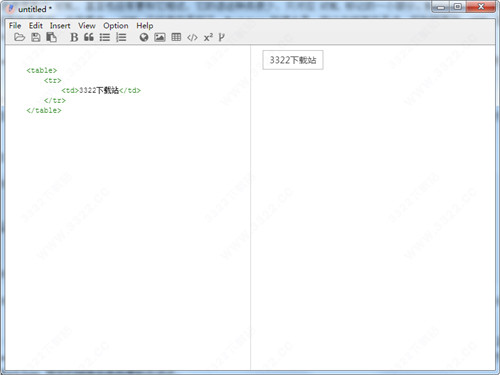
Task: Open the View menu
Action: coord(87,26)
